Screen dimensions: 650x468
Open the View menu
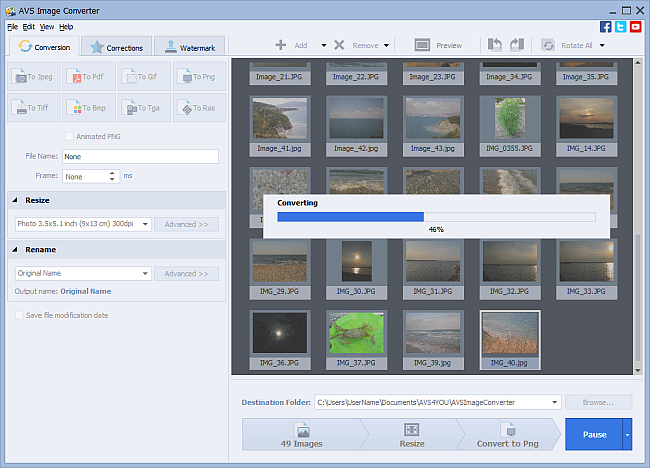[47, 27]
